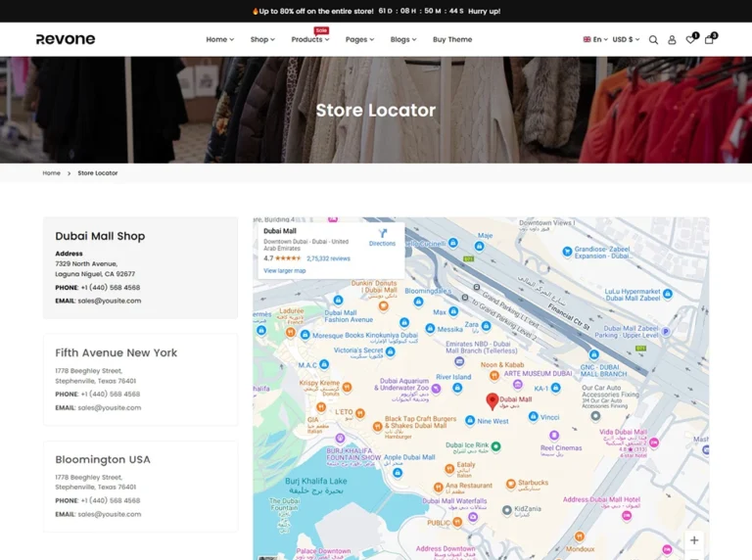Click the Dubai Ice Rink map marker

click(x=496, y=446)
